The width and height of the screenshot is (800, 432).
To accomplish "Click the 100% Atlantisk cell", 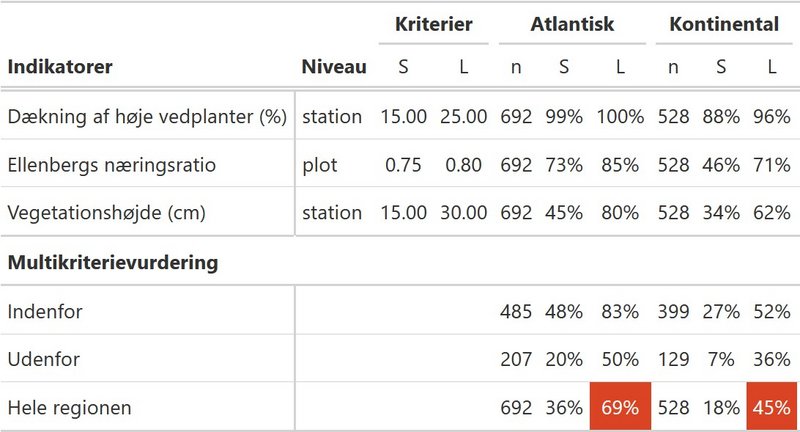I will 620,117.
